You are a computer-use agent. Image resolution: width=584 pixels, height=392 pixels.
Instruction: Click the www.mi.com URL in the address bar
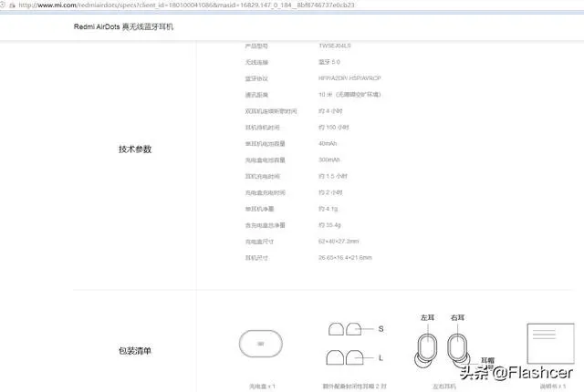[x=186, y=5]
